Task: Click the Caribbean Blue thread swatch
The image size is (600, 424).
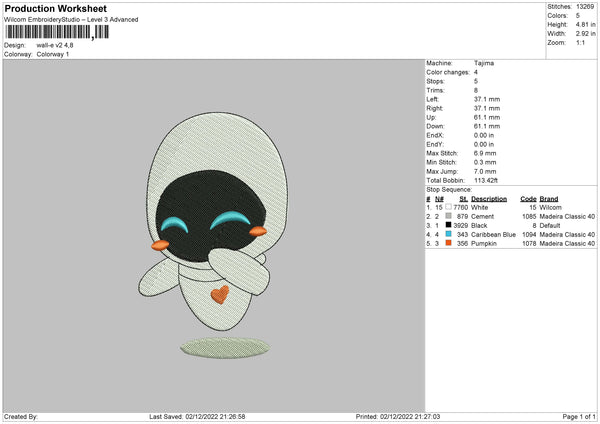Action: click(x=448, y=234)
